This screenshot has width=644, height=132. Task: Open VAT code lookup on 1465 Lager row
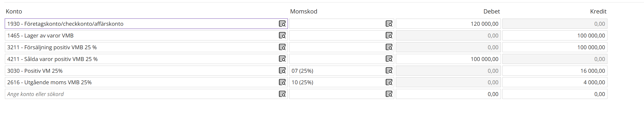[x=389, y=36]
